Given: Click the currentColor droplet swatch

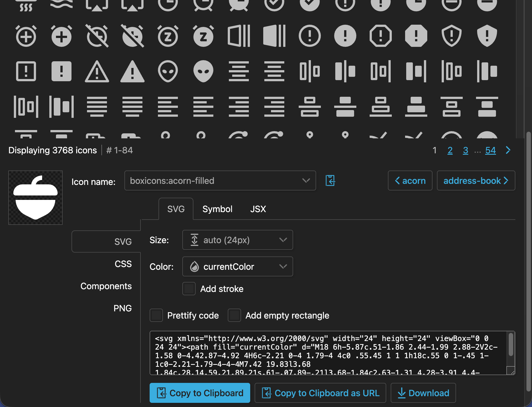Looking at the screenshot, I should coord(195,266).
